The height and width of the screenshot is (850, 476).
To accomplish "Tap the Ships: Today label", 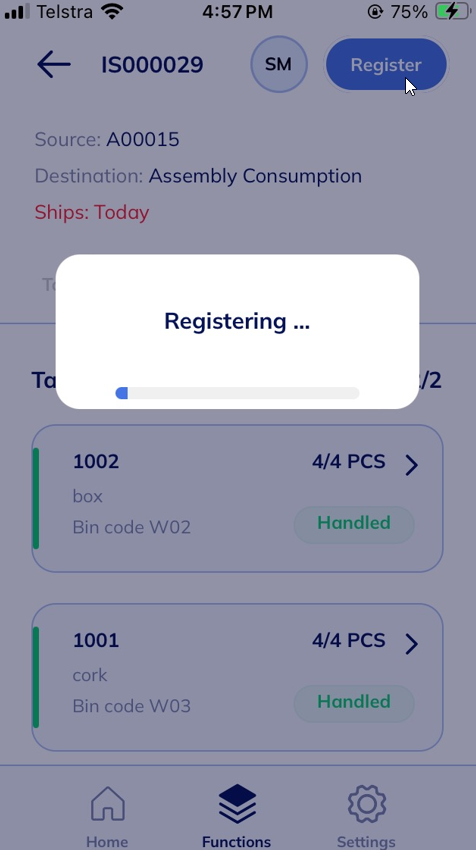I will pos(92,212).
